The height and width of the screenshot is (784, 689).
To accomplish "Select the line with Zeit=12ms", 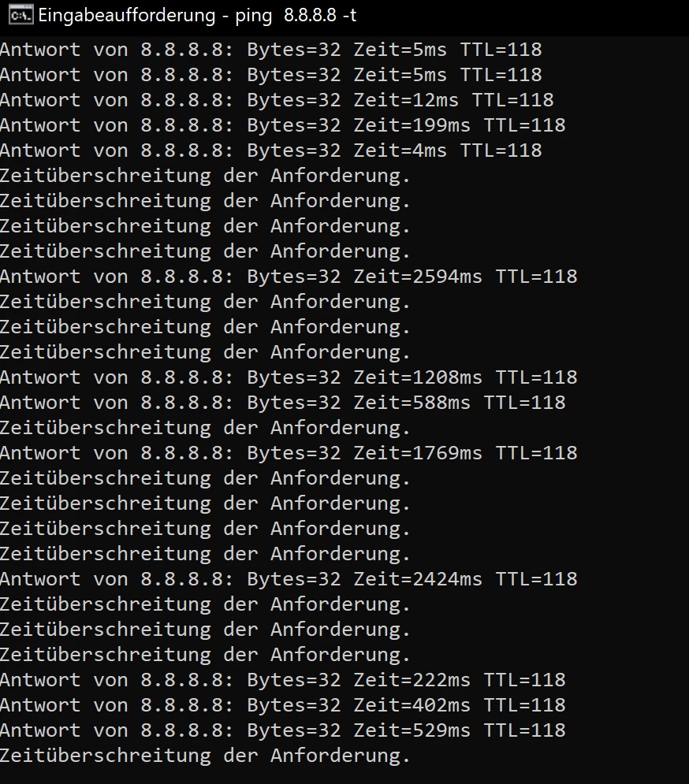I will 277,100.
